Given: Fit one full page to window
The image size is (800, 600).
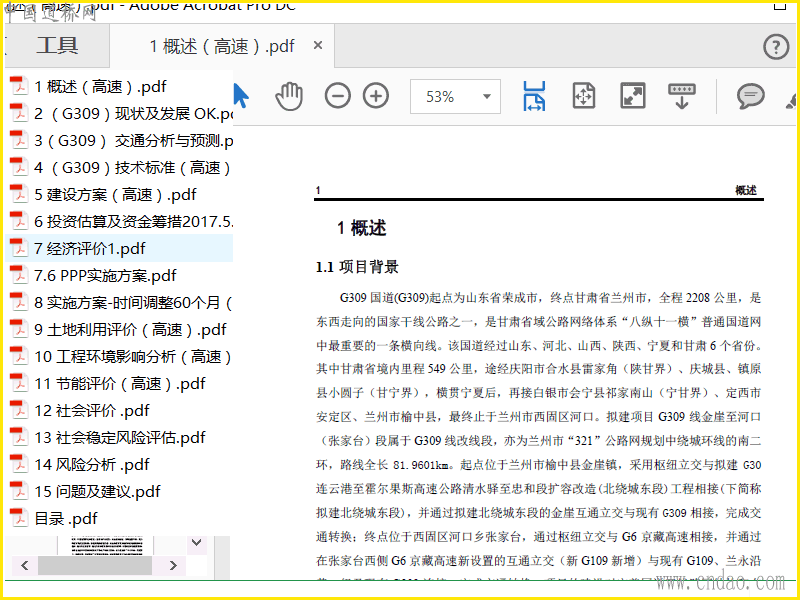Looking at the screenshot, I should pyautogui.click(x=584, y=95).
